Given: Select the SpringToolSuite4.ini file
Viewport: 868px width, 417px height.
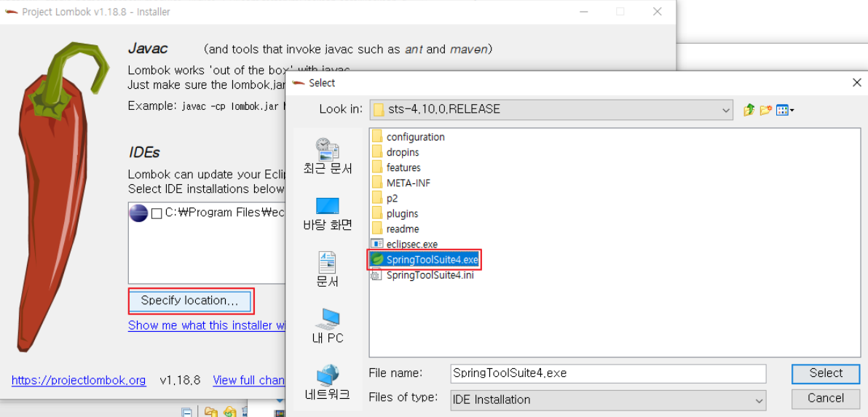Looking at the screenshot, I should (x=424, y=275).
